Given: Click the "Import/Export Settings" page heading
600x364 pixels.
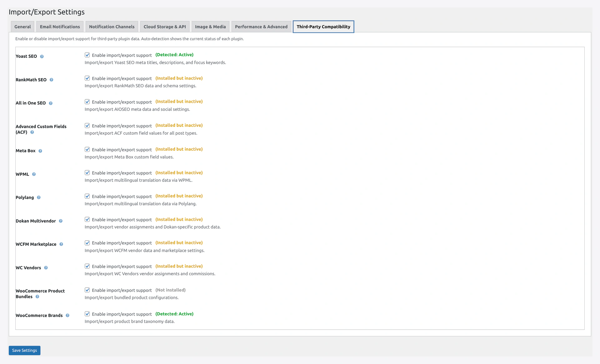Looking at the screenshot, I should [47, 12].
